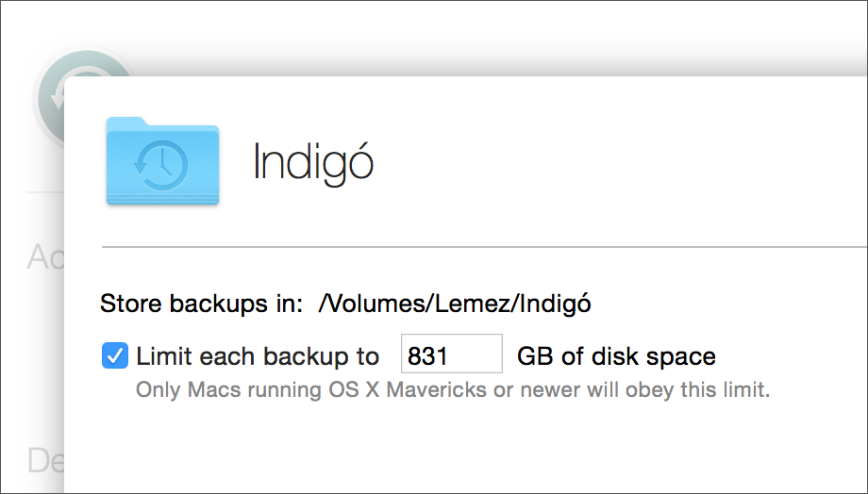
Task: Click the partially hidden 'De' heading
Action: 45,460
